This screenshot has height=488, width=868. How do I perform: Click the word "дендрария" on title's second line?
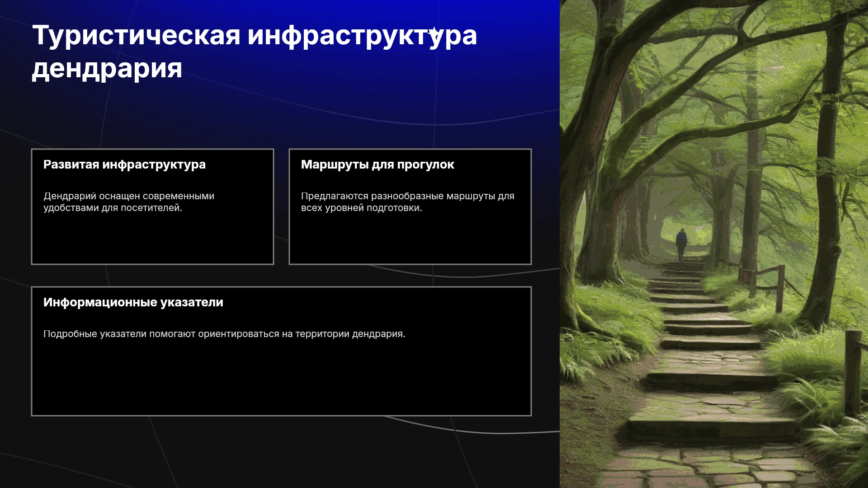click(x=107, y=68)
